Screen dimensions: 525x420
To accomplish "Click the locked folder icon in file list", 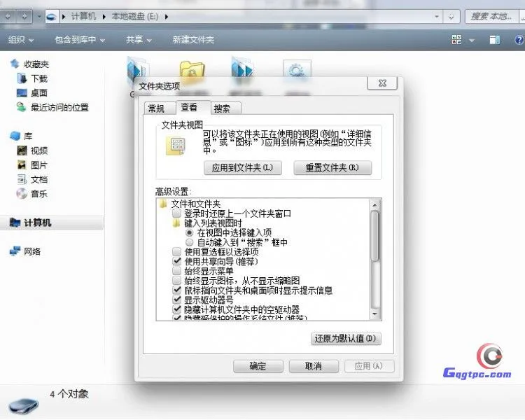I will pos(192,71).
